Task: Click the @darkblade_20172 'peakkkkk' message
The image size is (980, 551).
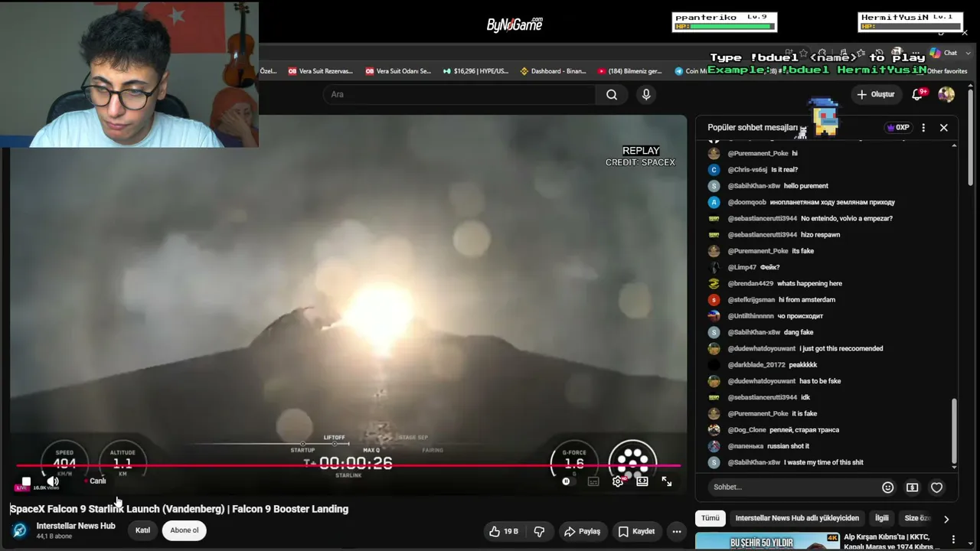Action: pos(763,365)
